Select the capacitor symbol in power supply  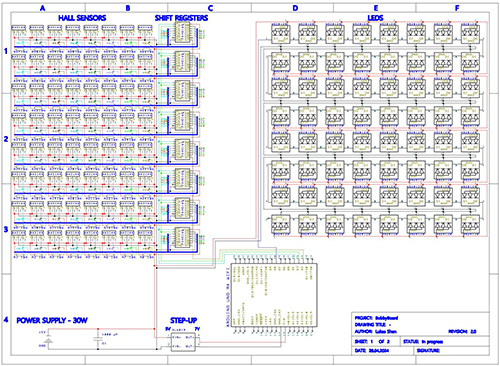pyautogui.click(x=98, y=339)
